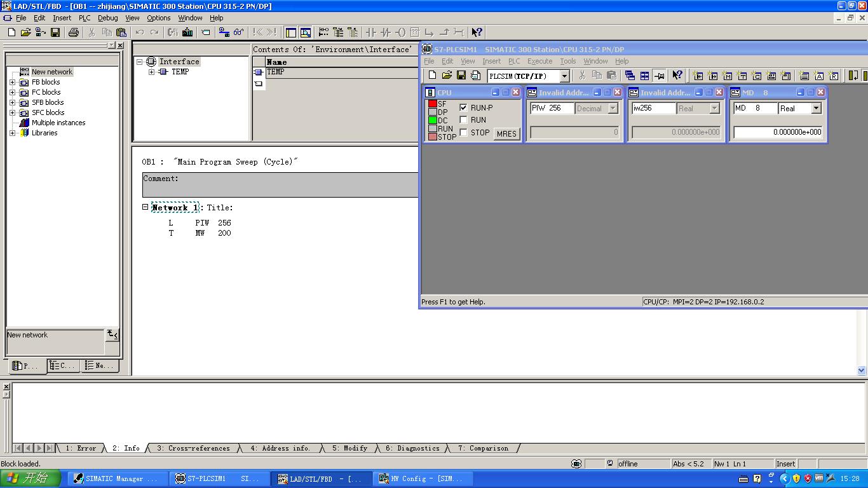This screenshot has width=868, height=488.
Task: Insert a normally open contact
Action: tap(371, 32)
